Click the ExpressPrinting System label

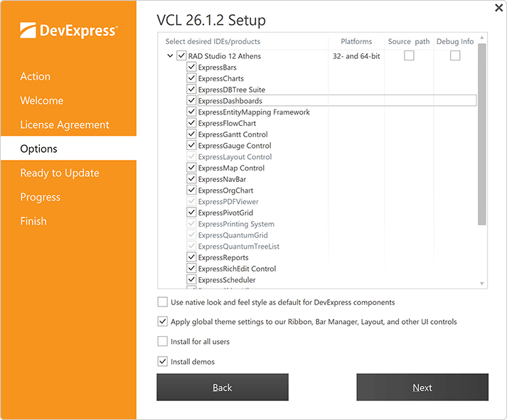tap(236, 225)
